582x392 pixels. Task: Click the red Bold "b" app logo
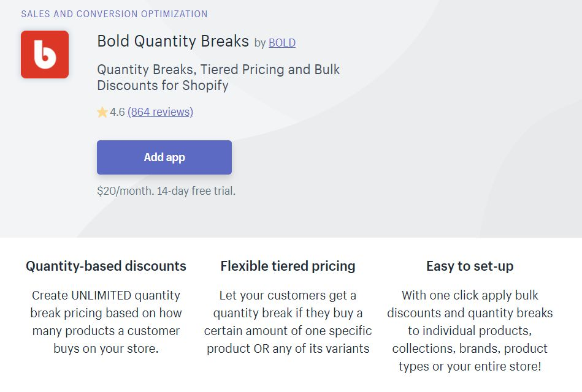[45, 55]
